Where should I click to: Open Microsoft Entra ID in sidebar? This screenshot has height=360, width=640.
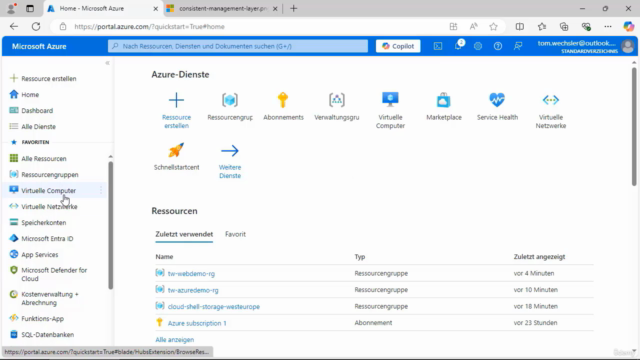[47, 238]
